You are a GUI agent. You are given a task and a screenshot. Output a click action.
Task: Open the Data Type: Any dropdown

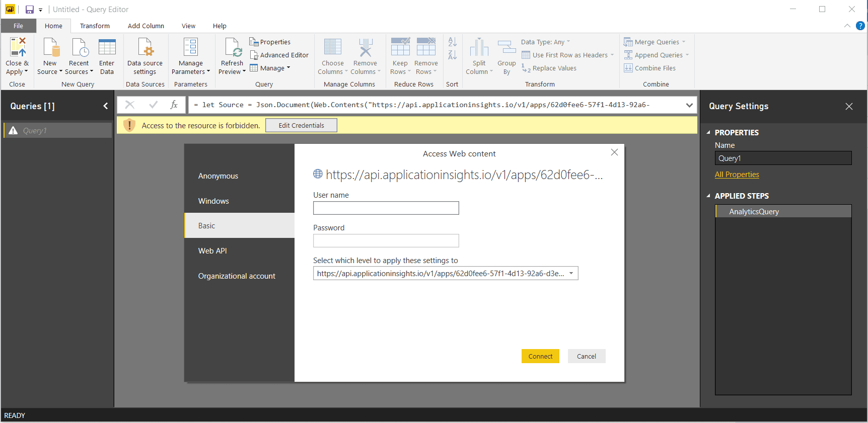coord(546,42)
